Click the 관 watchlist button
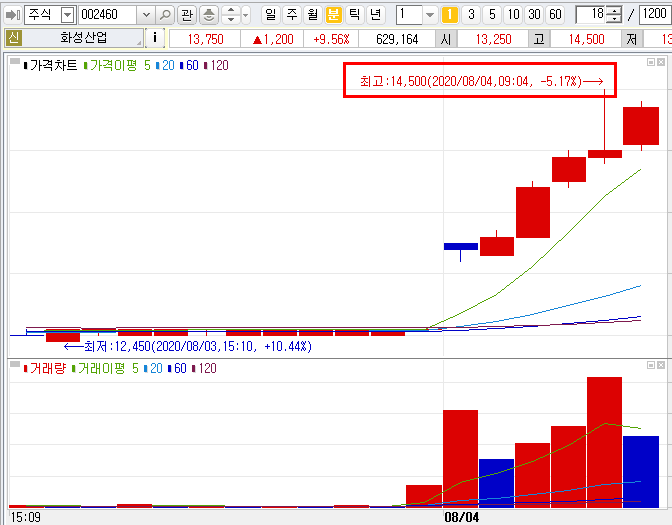The image size is (672, 525). [x=186, y=15]
